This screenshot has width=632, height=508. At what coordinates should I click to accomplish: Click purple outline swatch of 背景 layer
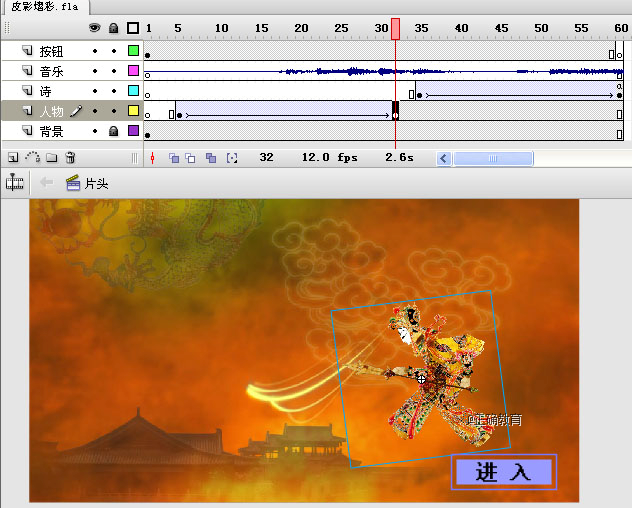(x=133, y=131)
